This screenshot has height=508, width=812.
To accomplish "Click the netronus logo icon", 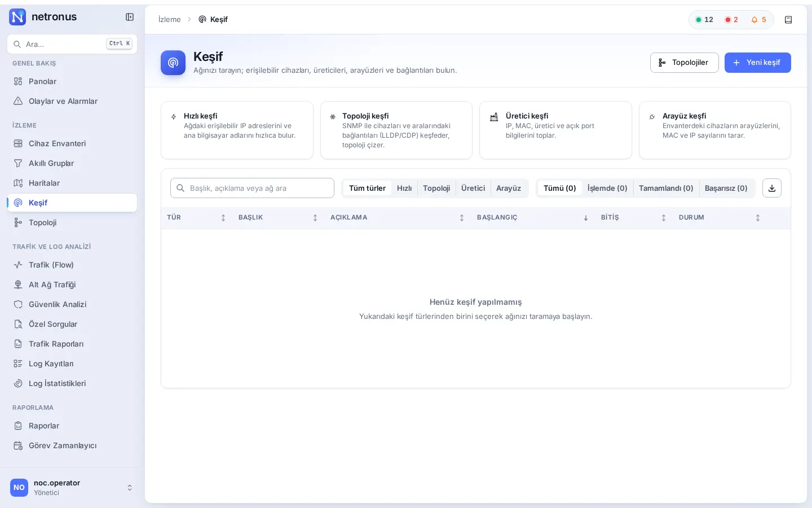I will point(17,17).
